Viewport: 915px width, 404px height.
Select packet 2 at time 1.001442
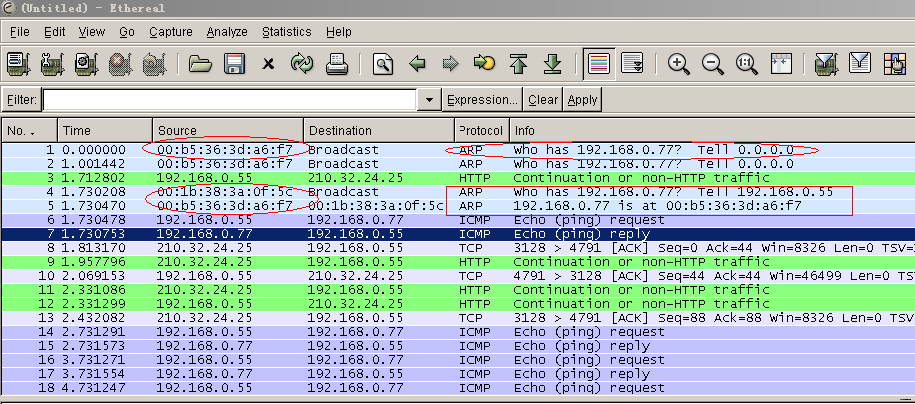tap(458, 163)
